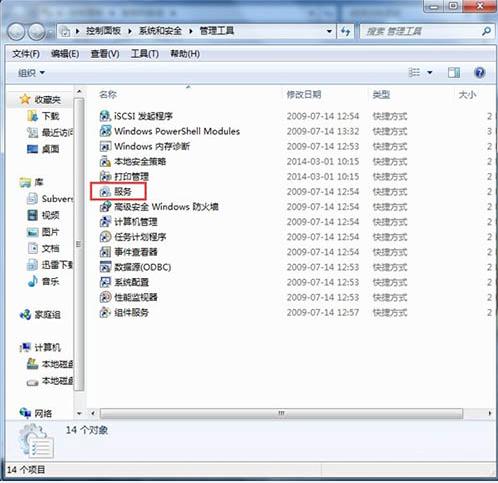Select the 数据源(ODBC) icon

coord(105,267)
